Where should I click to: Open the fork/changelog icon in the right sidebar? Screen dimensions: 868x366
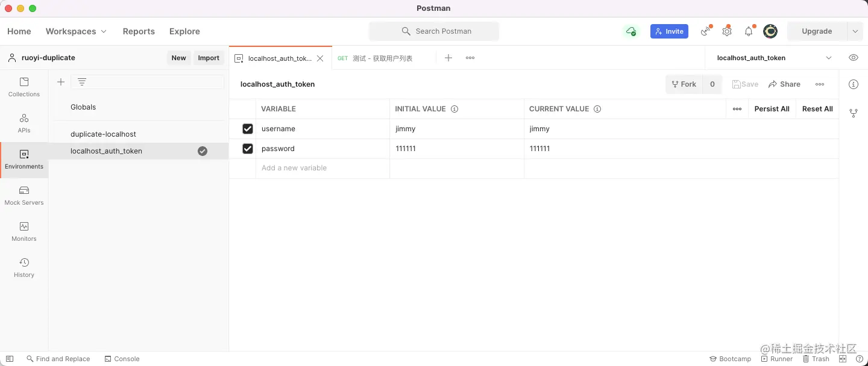click(x=854, y=113)
